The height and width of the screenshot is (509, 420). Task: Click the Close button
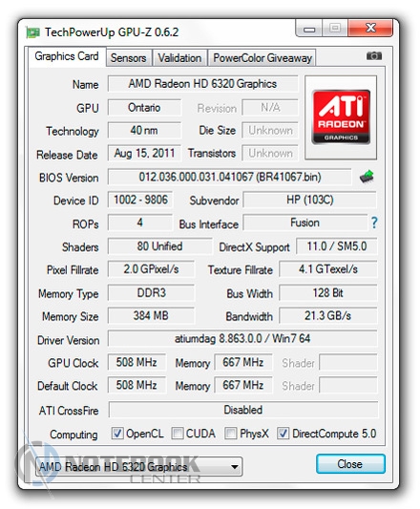coord(350,464)
